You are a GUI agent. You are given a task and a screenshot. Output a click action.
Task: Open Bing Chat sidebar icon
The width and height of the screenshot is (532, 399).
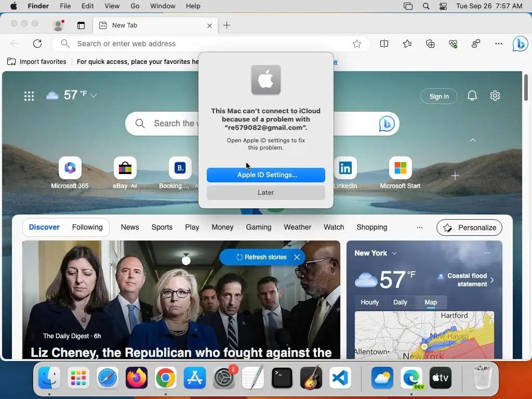click(x=520, y=44)
